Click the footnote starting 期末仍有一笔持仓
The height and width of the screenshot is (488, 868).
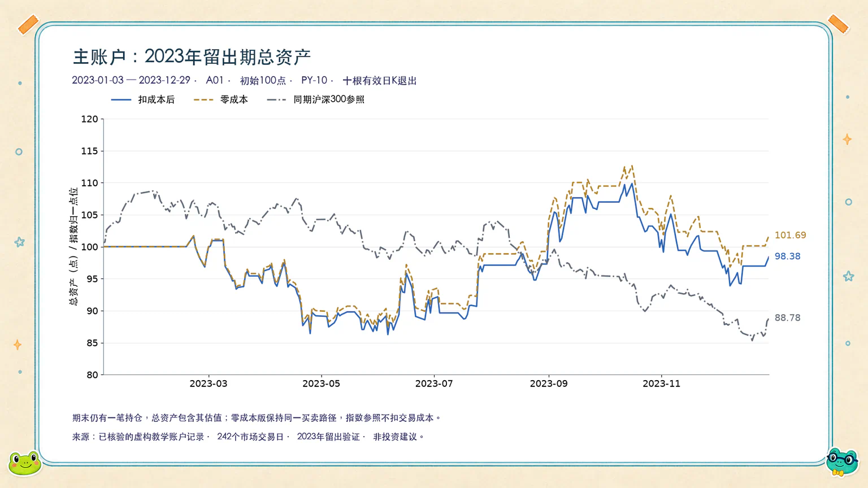[257, 418]
